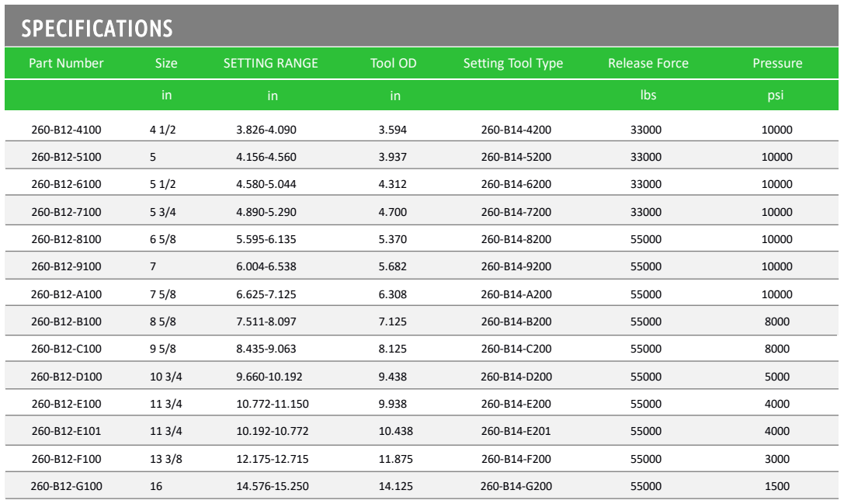Click the Tool OD column header
This screenshot has width=844, height=504.
[x=394, y=63]
